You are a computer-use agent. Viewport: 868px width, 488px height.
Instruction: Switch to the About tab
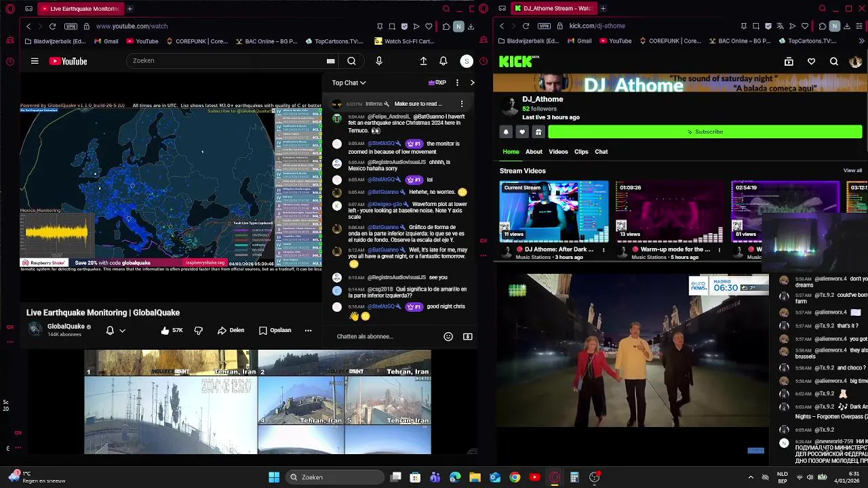point(534,152)
